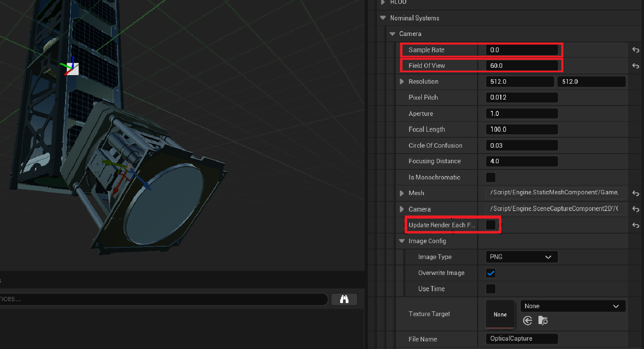Image resolution: width=644 pixels, height=349 pixels.
Task: Reset Sample Rate to default value
Action: (x=636, y=50)
